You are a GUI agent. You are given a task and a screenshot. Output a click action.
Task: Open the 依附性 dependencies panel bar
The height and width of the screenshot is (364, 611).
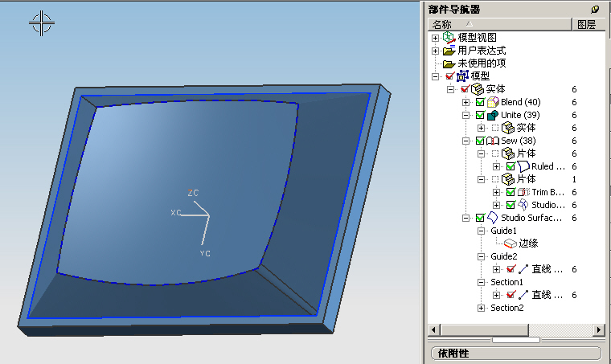tap(516, 353)
